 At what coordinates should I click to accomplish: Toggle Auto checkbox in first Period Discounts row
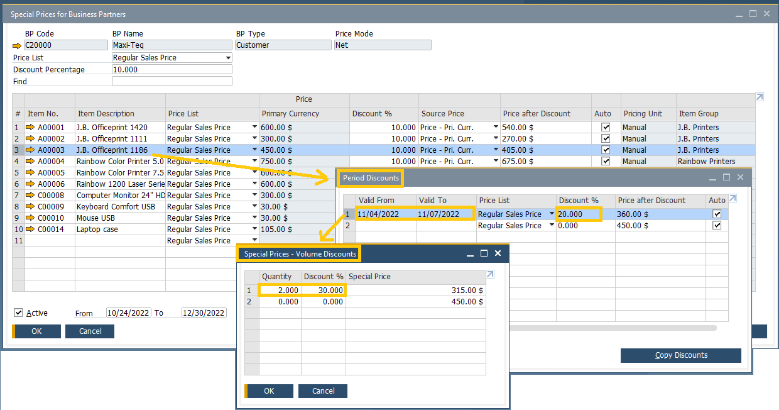[716, 214]
